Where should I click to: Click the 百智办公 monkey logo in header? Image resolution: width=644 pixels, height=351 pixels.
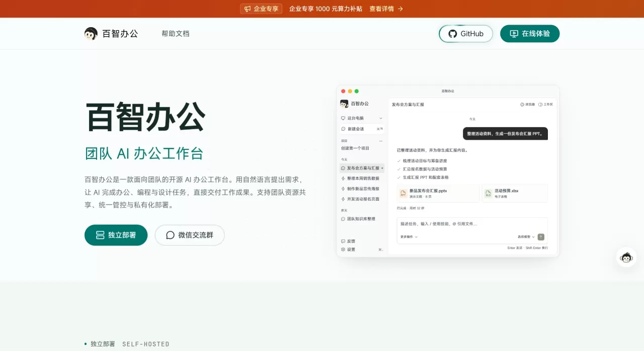(x=111, y=34)
